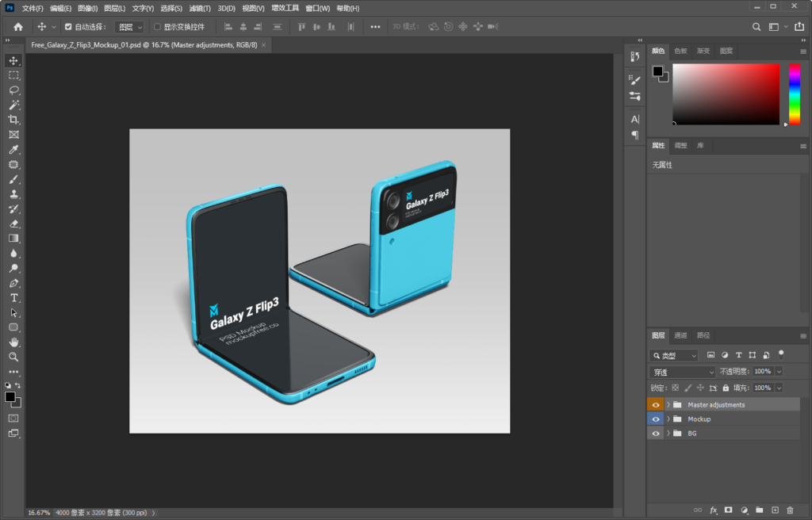Toggle Quick Mask mode

(x=13, y=418)
